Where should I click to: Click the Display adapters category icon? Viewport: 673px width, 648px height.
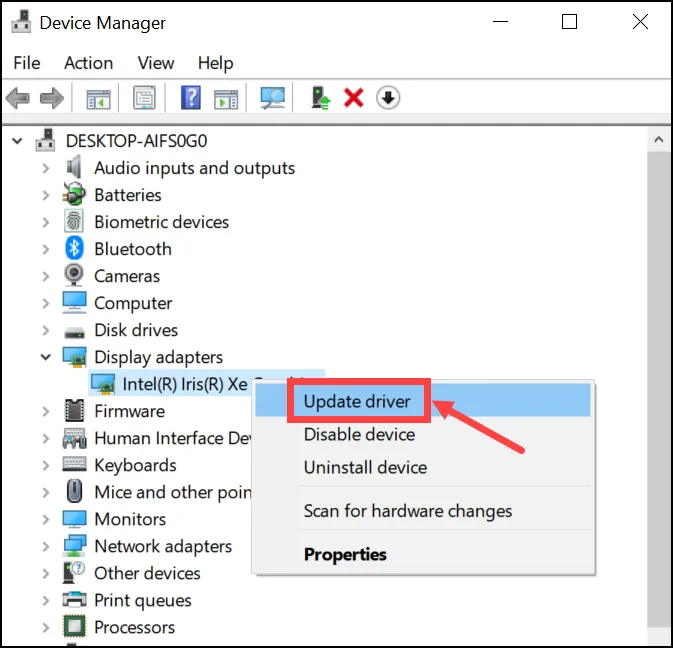(x=74, y=357)
